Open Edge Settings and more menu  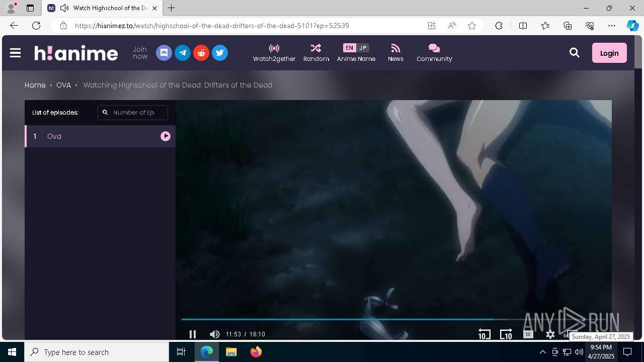pos(612,26)
